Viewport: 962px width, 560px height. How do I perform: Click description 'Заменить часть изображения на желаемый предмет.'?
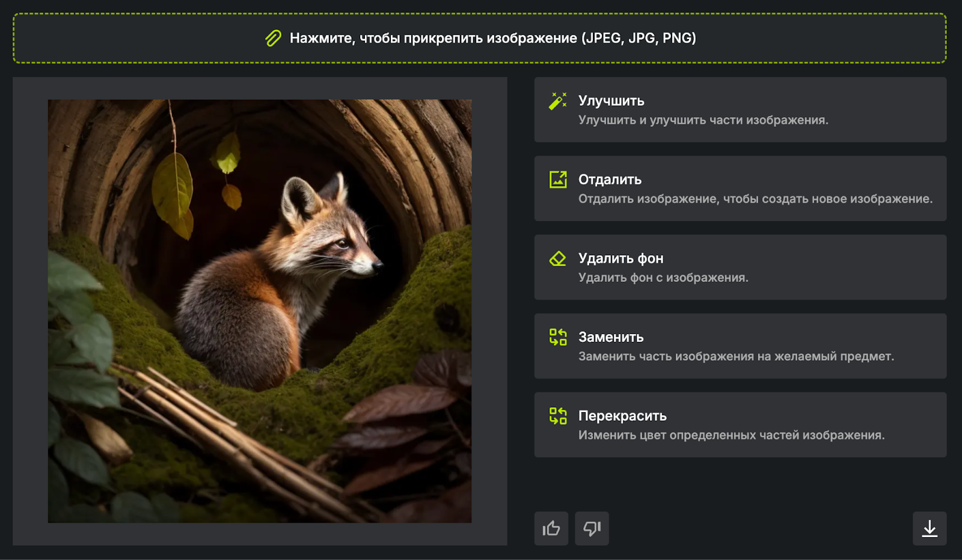point(736,356)
